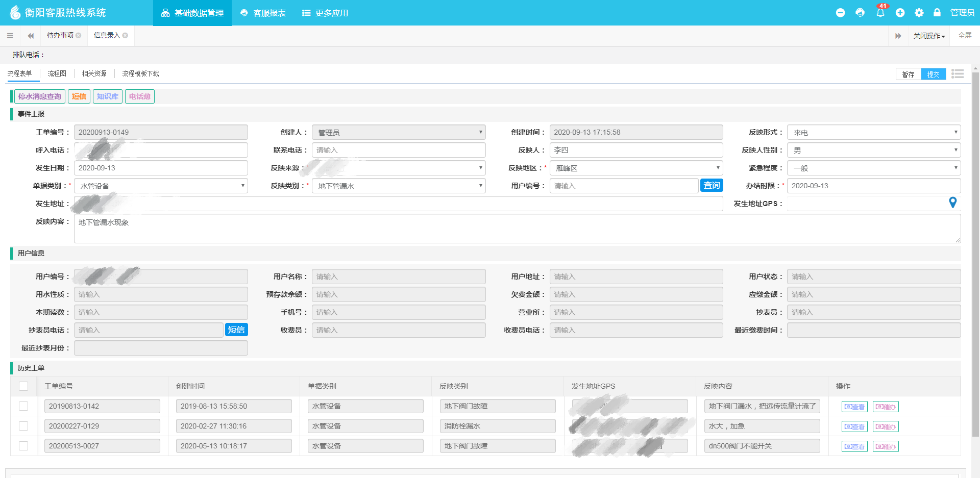Toggle select-all checkbox in 历史工单 header
The height and width of the screenshot is (478, 980).
pyautogui.click(x=23, y=386)
